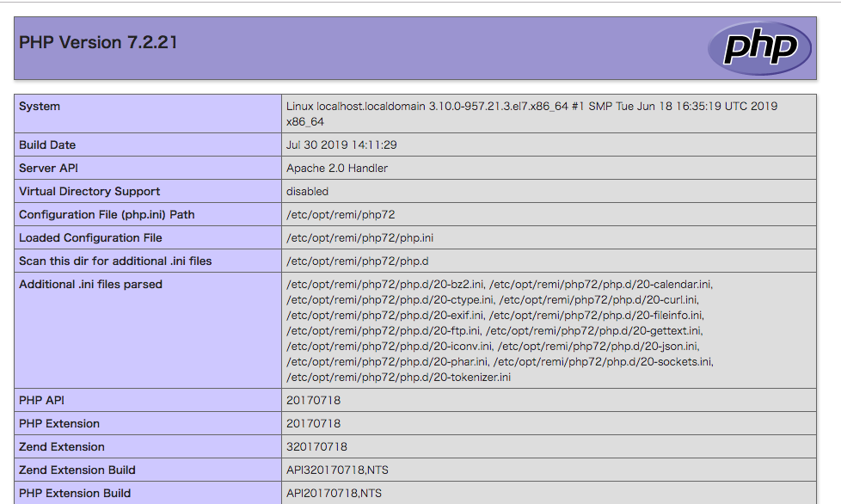Select the 'Zend Extension' label
841x504 pixels.
pyautogui.click(x=62, y=446)
